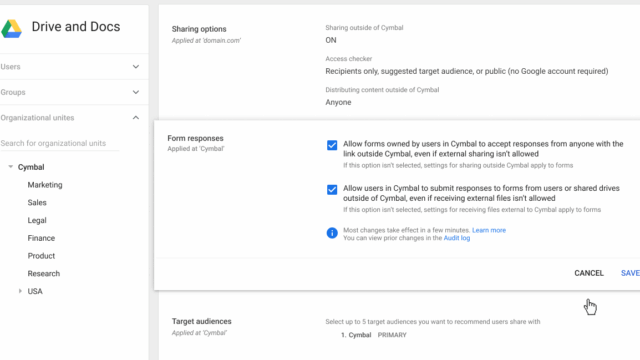This screenshot has width=640, height=360.
Task: Open the Learn more link
Action: (x=489, y=230)
